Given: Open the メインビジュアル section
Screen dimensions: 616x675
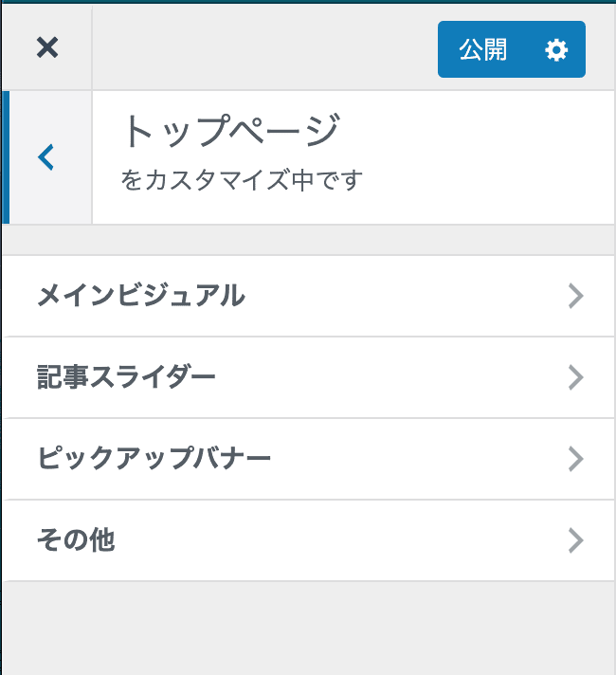Looking at the screenshot, I should (140, 297).
